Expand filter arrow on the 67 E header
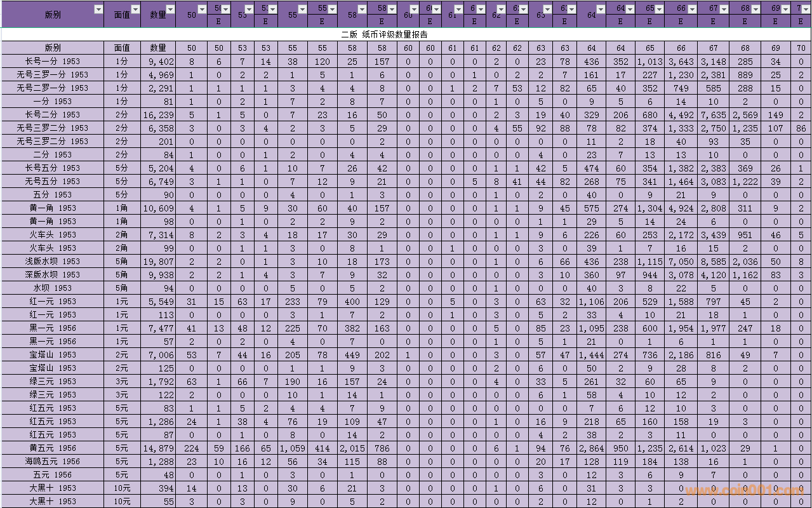 [724, 9]
